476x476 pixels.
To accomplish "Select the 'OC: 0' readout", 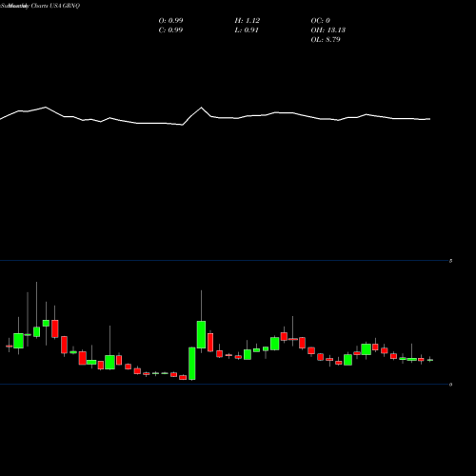I will [321, 20].
